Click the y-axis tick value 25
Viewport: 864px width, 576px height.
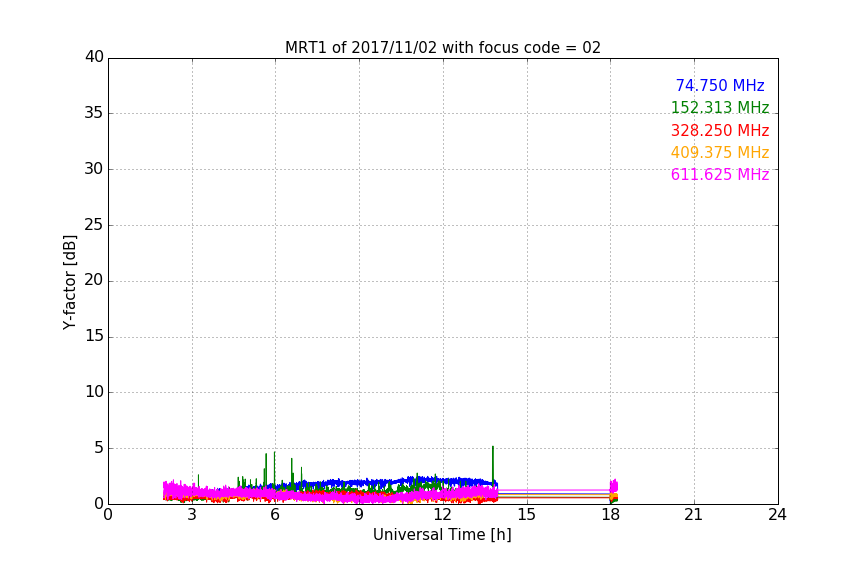(94, 224)
